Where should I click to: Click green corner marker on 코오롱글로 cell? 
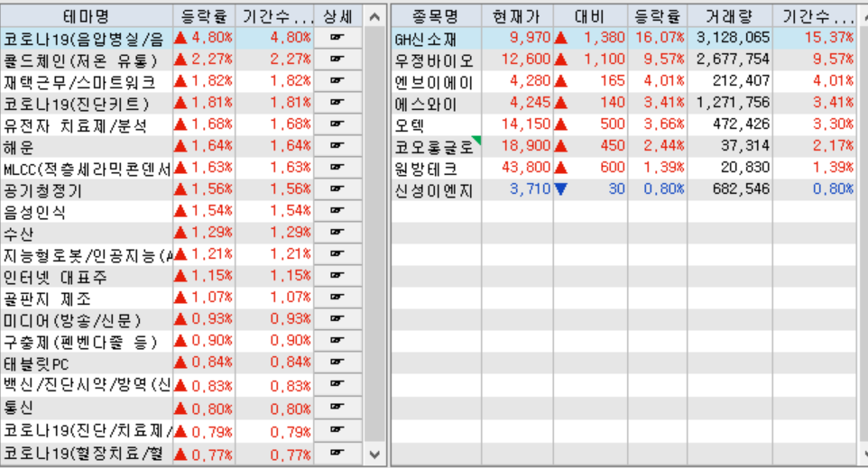[x=476, y=140]
